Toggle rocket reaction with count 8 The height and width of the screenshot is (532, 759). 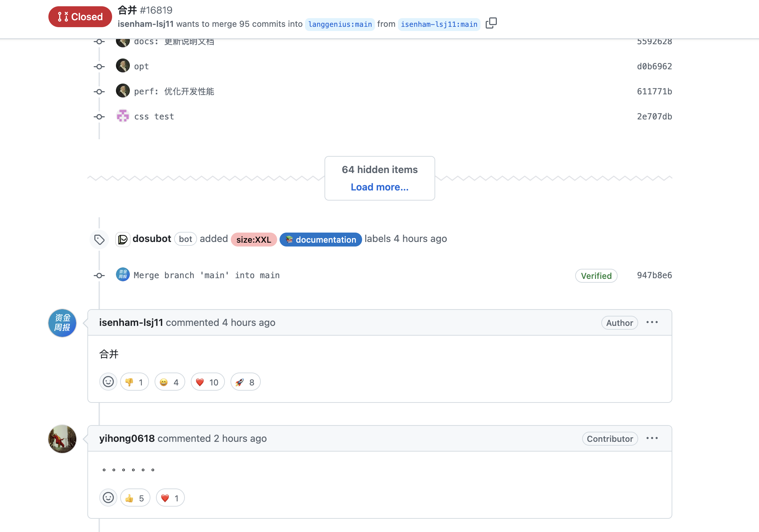[245, 382]
